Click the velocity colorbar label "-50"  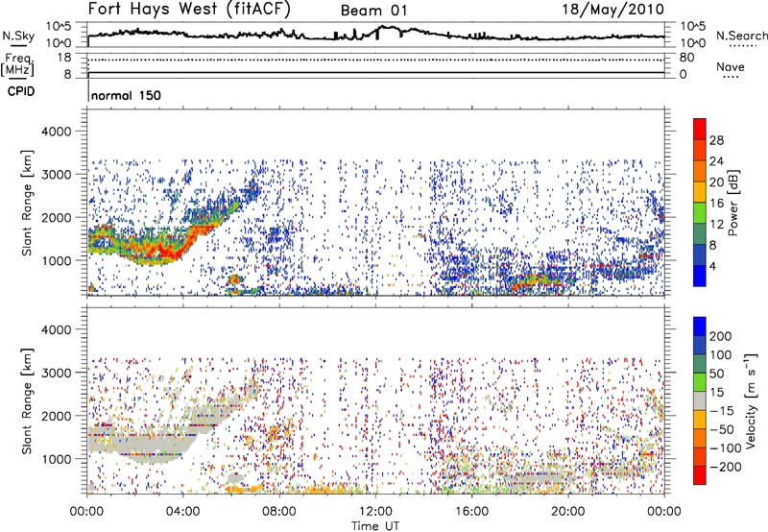click(x=722, y=429)
